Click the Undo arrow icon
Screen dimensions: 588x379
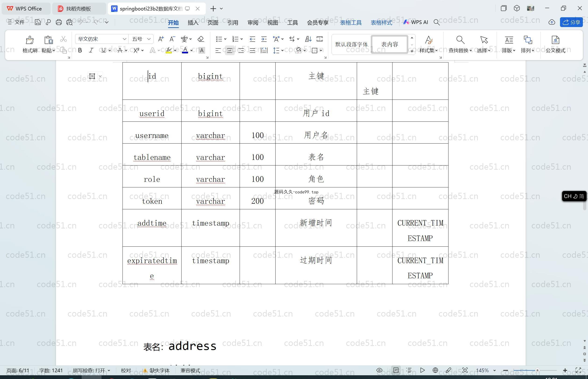point(80,22)
